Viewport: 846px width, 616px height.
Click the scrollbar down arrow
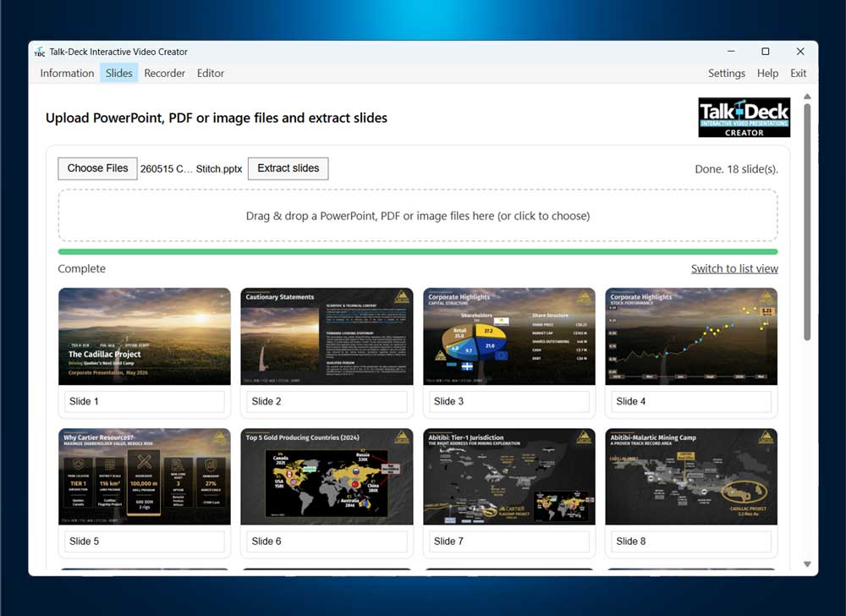click(x=807, y=564)
